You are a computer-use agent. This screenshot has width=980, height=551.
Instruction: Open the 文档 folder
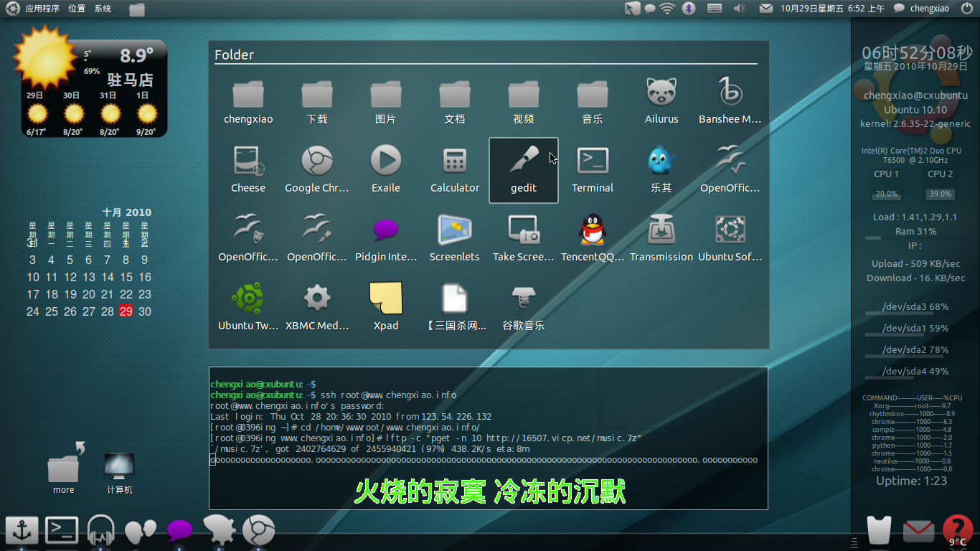tap(455, 102)
